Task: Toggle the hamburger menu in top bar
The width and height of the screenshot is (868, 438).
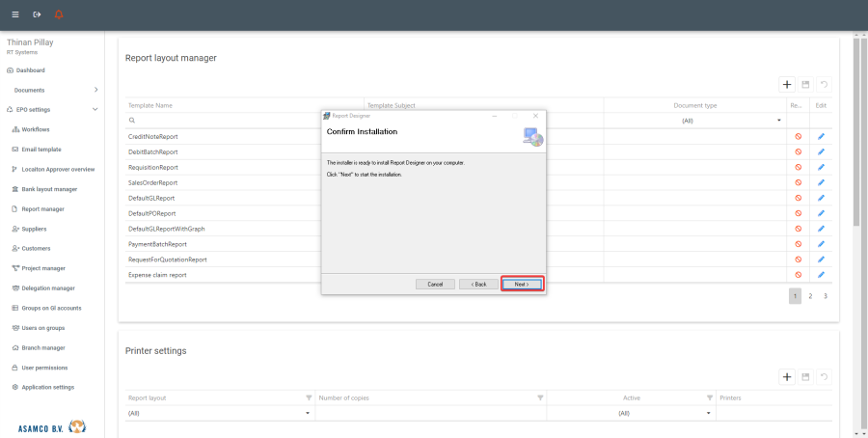Action: point(14,14)
